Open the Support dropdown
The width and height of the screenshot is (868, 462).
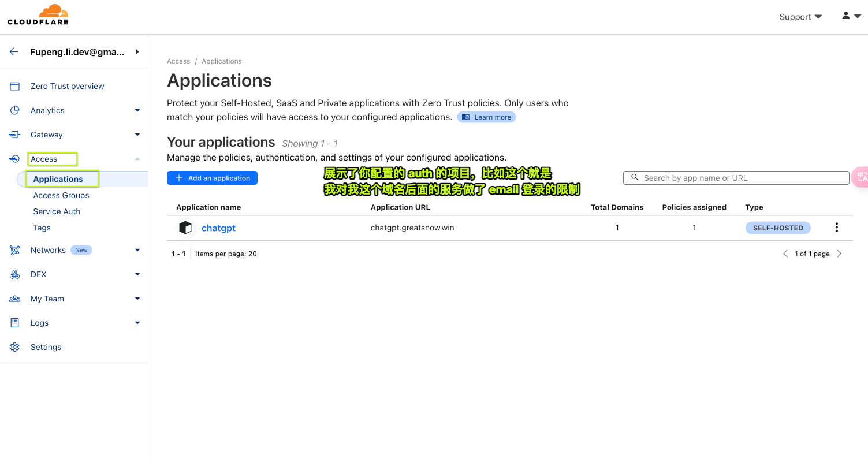800,17
